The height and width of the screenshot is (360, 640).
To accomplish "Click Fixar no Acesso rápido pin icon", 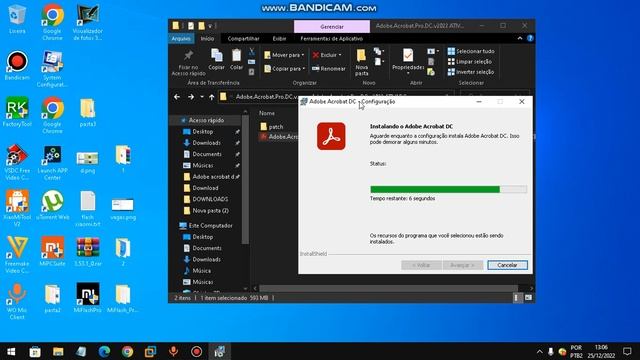I will point(188,55).
